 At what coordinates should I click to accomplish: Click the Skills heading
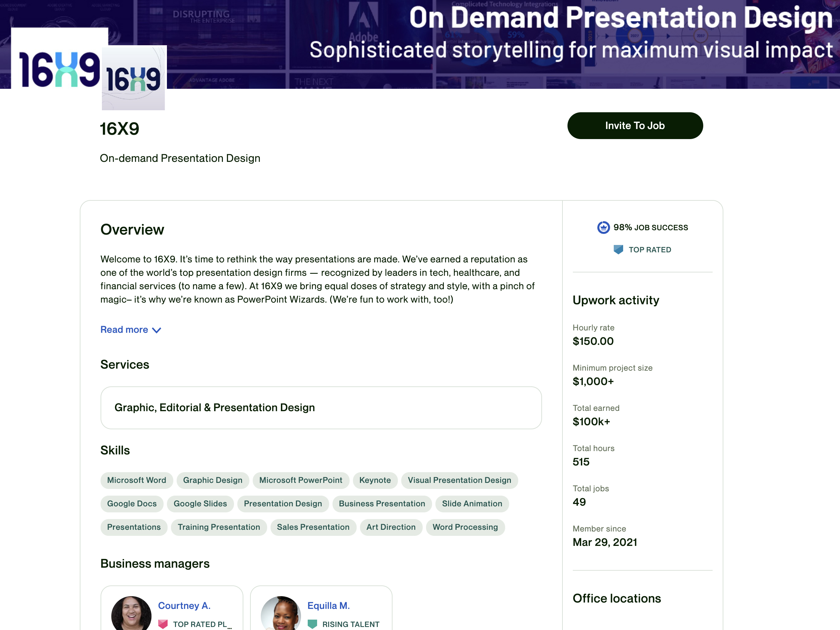115,450
